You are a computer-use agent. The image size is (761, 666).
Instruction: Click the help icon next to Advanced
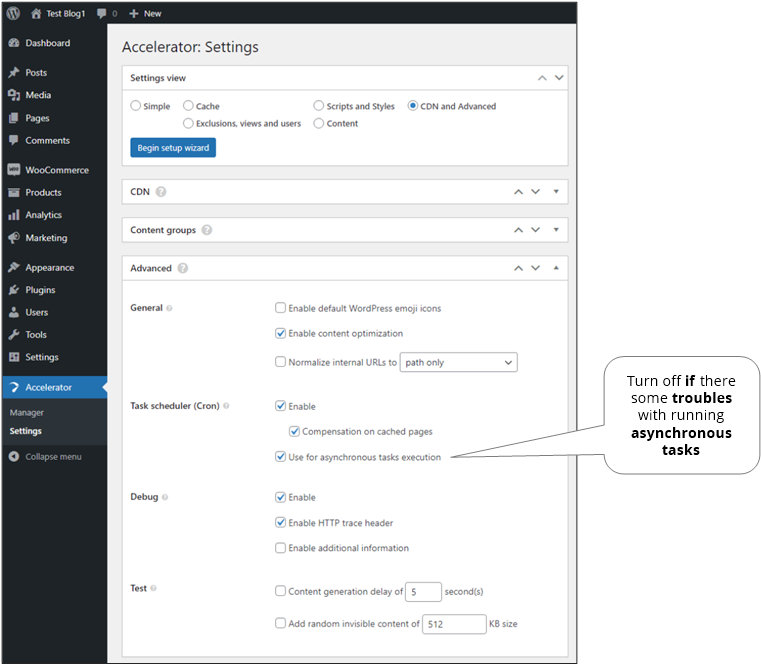tap(183, 268)
